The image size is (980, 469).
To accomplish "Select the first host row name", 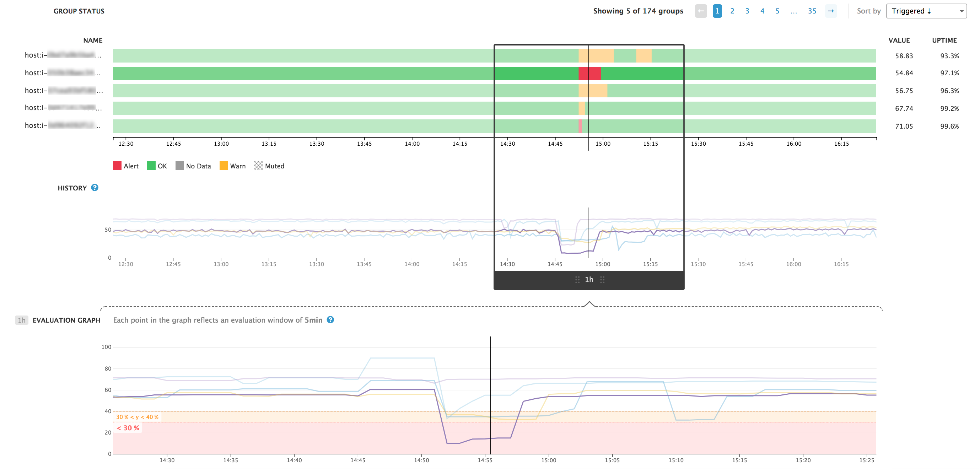I will [63, 55].
